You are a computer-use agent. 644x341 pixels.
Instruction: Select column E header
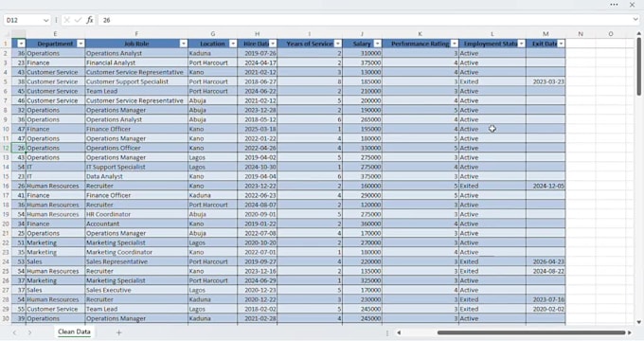coord(55,34)
